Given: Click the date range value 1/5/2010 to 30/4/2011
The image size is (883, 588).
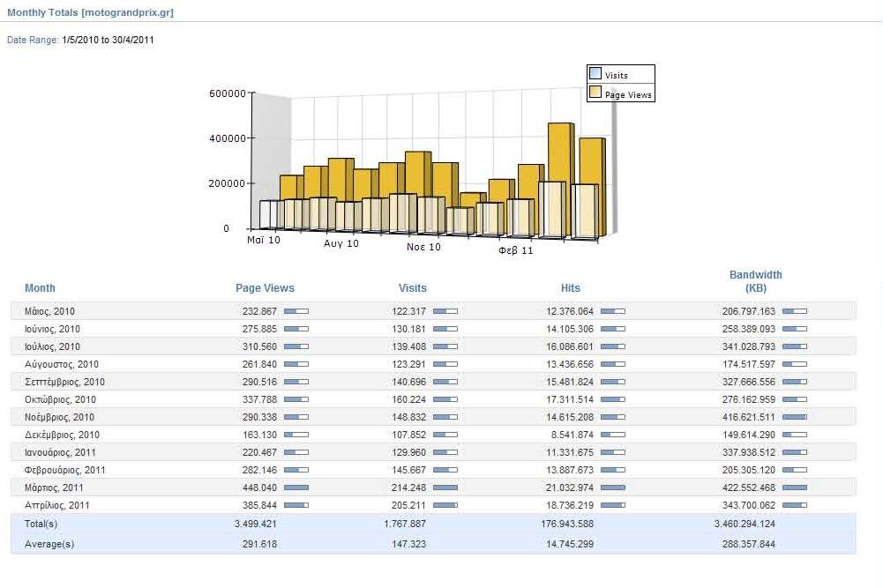Looking at the screenshot, I should click(108, 40).
